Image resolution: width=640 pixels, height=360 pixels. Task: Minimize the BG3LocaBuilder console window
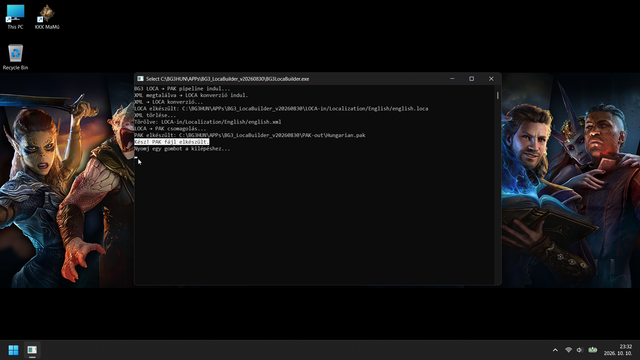pos(452,79)
